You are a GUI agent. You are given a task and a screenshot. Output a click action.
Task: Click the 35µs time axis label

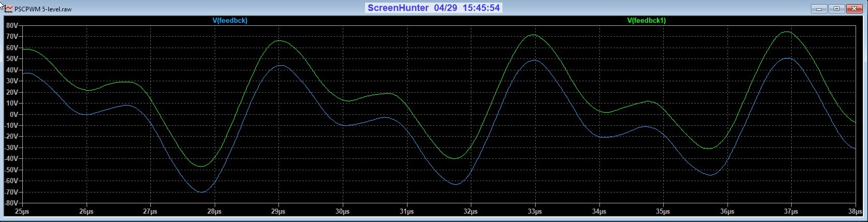[663, 212]
